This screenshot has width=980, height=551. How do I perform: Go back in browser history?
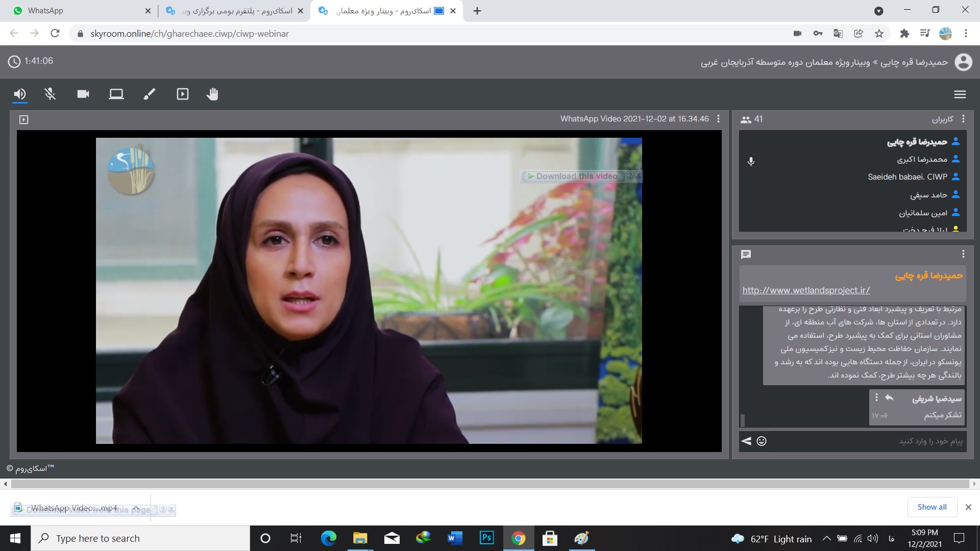click(x=14, y=34)
